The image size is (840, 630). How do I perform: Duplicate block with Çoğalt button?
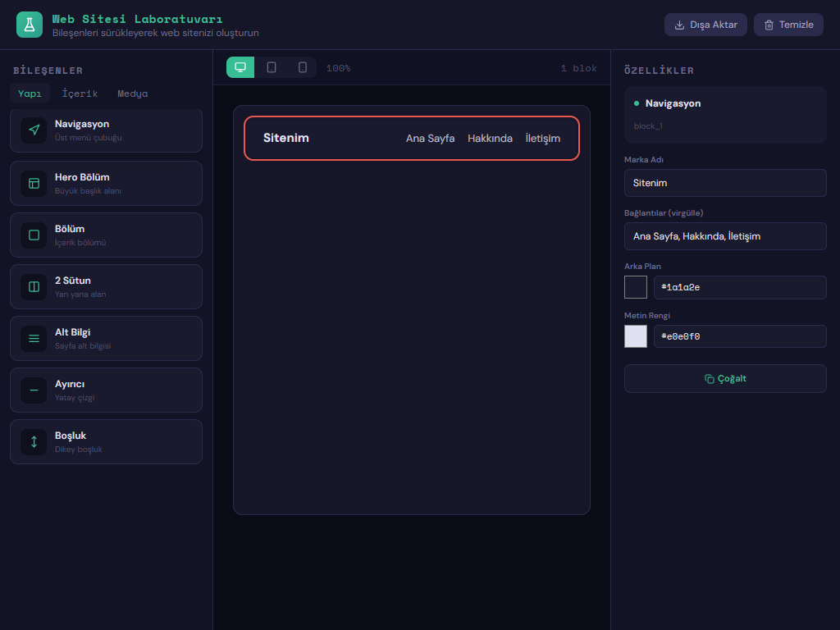pos(725,379)
